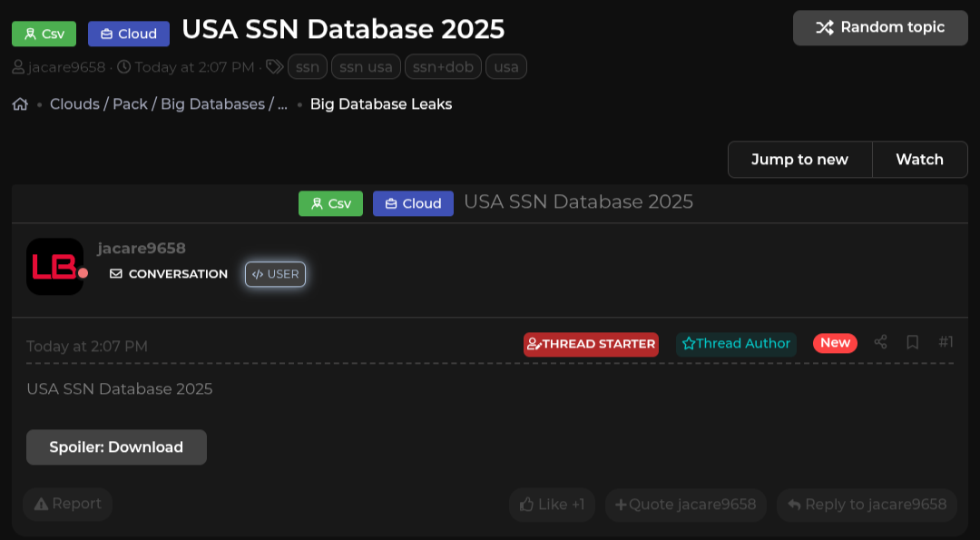Click the LB user avatar
980x540 pixels.
54,267
